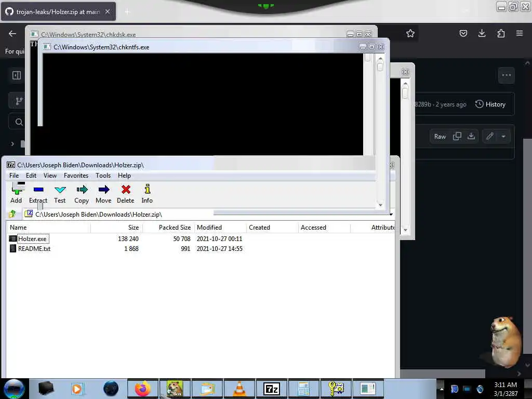Open the Edit menu in 7-Zip

pos(31,176)
